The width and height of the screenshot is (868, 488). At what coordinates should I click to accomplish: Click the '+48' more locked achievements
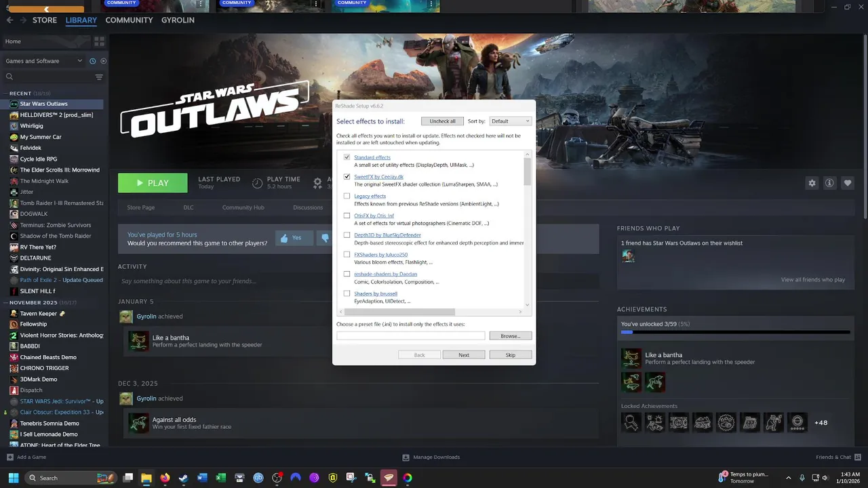(x=821, y=423)
